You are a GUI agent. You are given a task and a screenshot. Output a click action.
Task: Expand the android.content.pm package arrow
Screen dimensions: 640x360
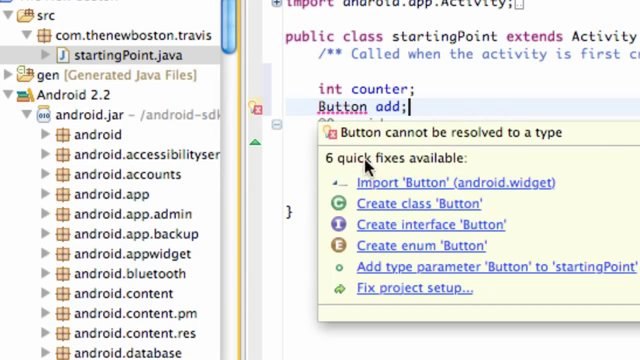45,313
